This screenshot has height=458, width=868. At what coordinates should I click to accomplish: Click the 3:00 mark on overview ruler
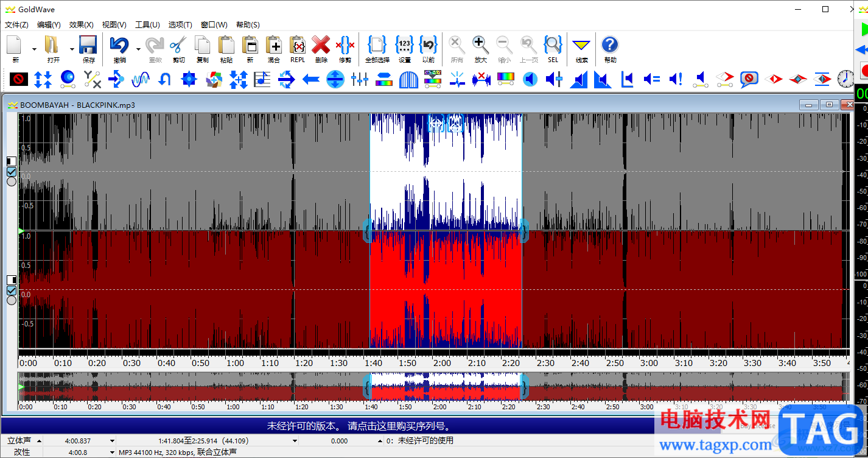click(646, 407)
